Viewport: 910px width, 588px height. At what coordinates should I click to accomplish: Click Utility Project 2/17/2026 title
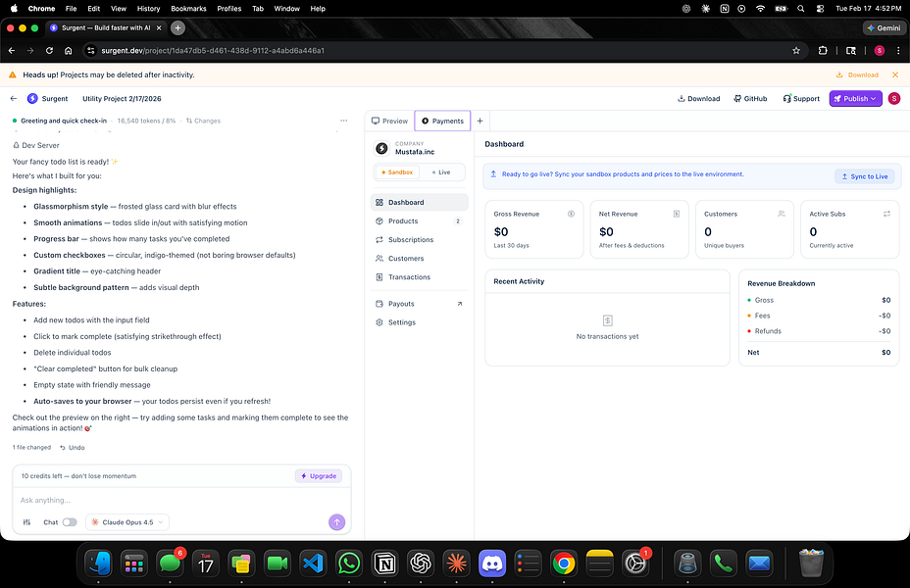pyautogui.click(x=122, y=99)
